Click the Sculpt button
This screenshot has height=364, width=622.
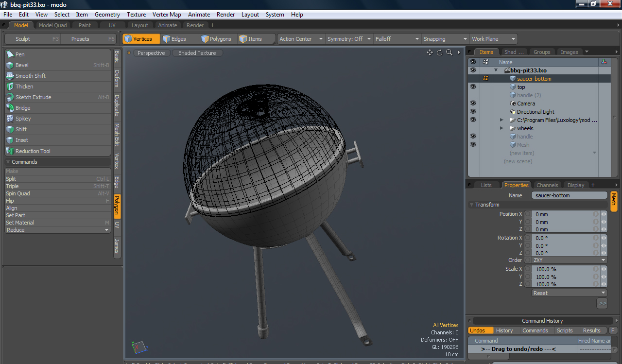pyautogui.click(x=32, y=39)
